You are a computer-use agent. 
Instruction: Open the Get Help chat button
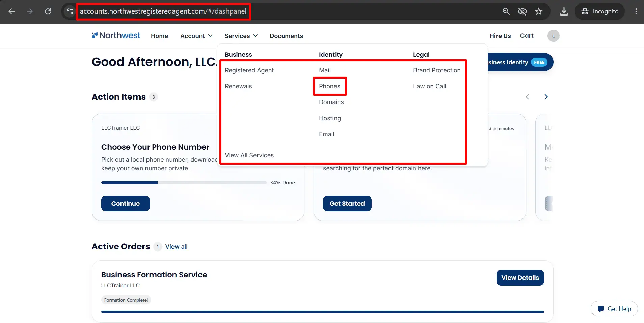(614, 309)
